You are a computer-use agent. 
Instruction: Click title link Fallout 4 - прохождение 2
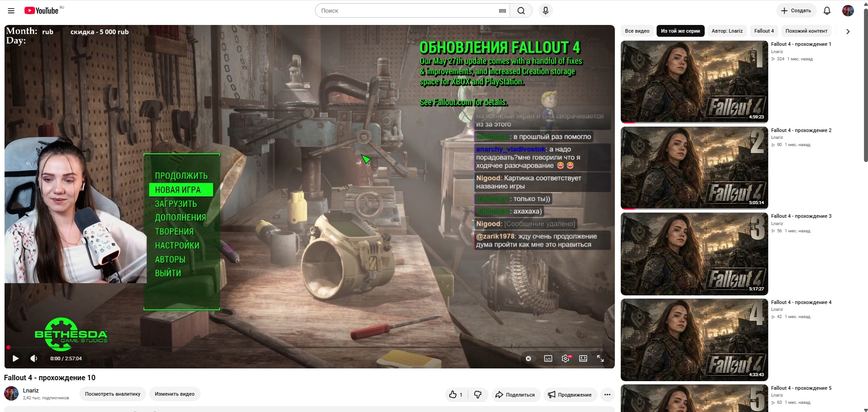801,130
